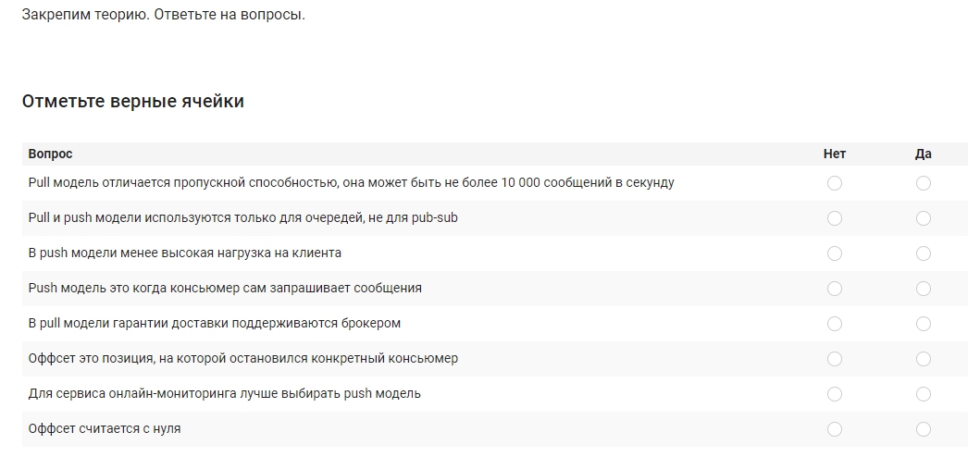Select Да for Push модель консьюмер сам запрашивает

[924, 289]
